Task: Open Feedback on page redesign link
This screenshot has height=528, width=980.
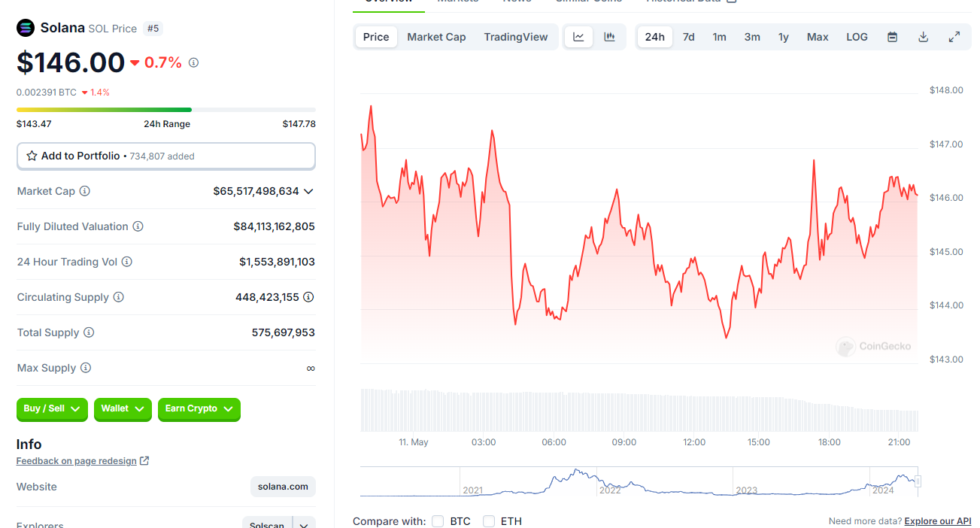Action: 77,461
